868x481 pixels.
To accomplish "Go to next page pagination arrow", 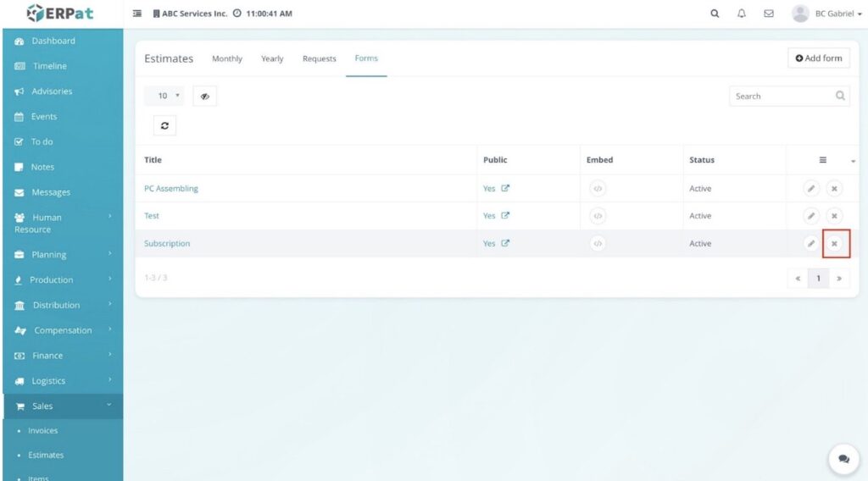I will pos(839,279).
